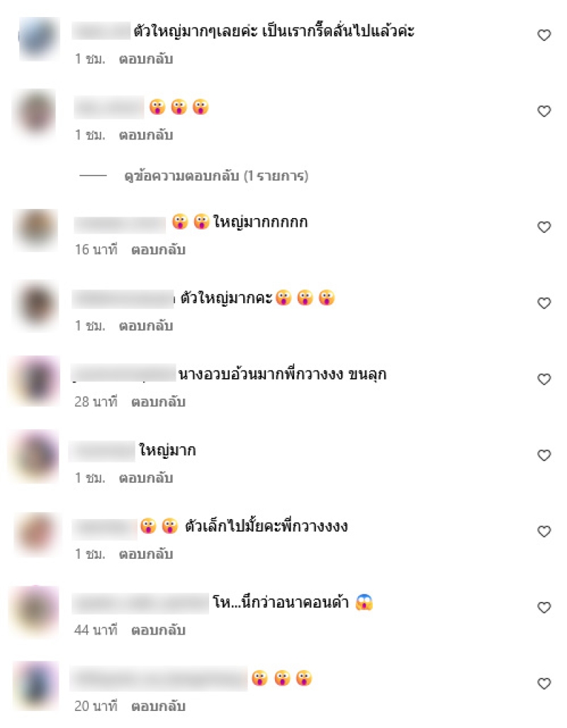
Task: Like the 'ตัวใหญ่มากคะ' comment
Action: [544, 303]
